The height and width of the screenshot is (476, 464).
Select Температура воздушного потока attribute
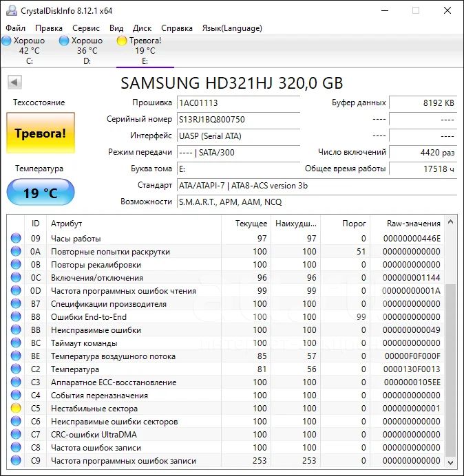(113, 356)
